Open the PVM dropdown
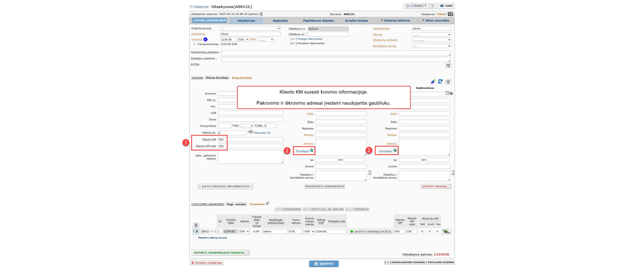The width and height of the screenshot is (644, 274). click(266, 40)
